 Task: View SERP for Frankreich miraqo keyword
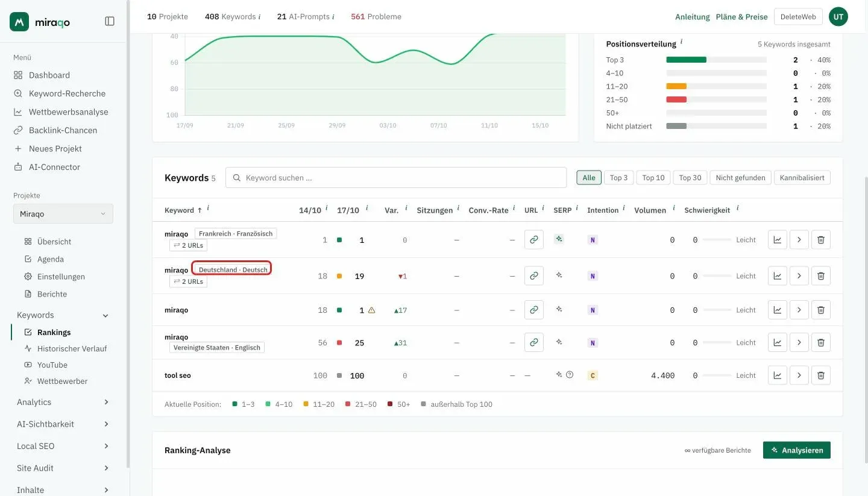click(x=559, y=239)
